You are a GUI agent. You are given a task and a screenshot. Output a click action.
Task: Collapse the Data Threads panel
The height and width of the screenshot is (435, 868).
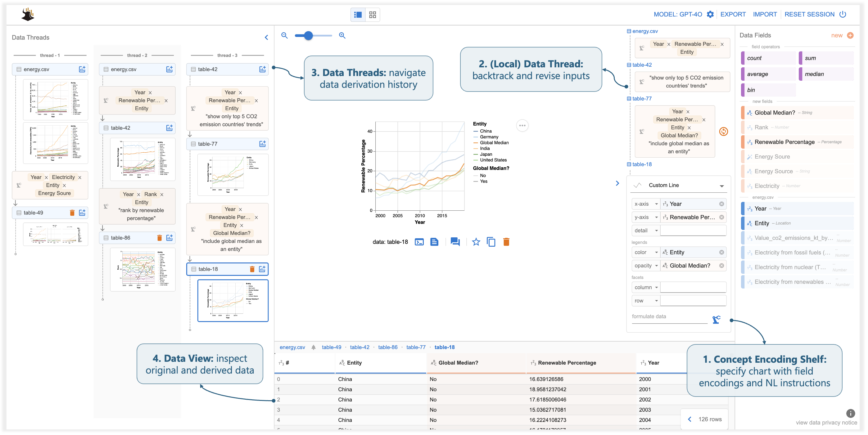267,37
